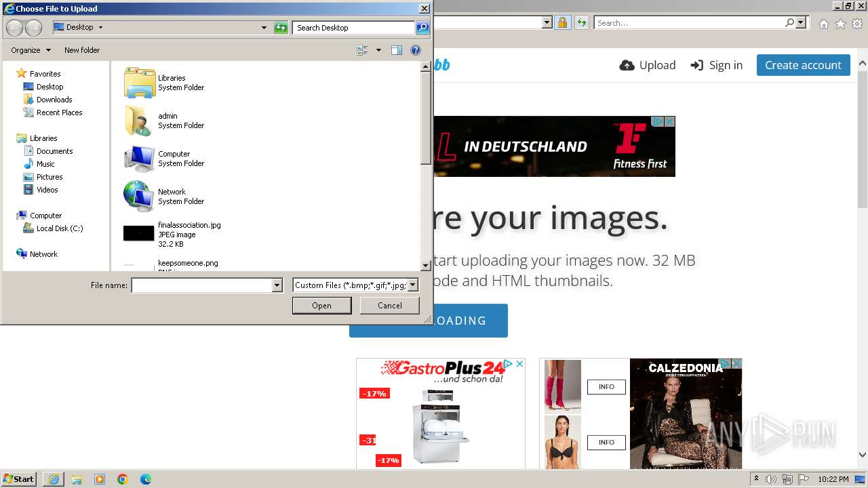Select keepsomeone.png file name

click(x=188, y=263)
